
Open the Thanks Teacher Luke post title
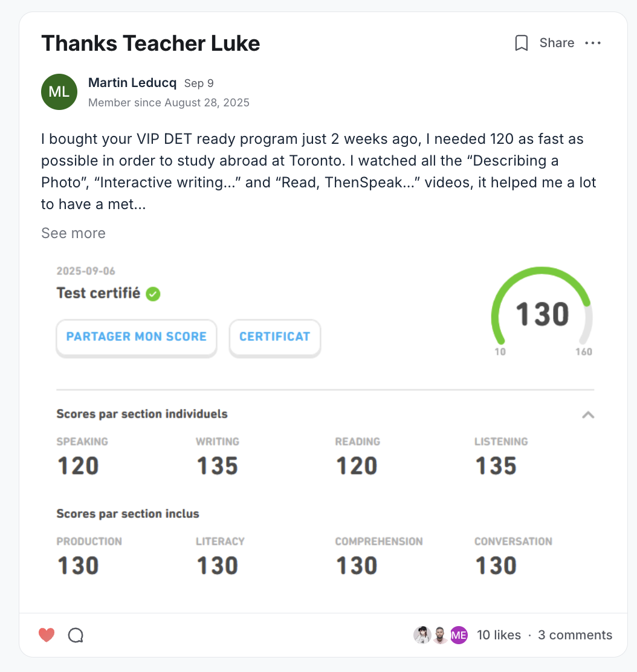[150, 44]
